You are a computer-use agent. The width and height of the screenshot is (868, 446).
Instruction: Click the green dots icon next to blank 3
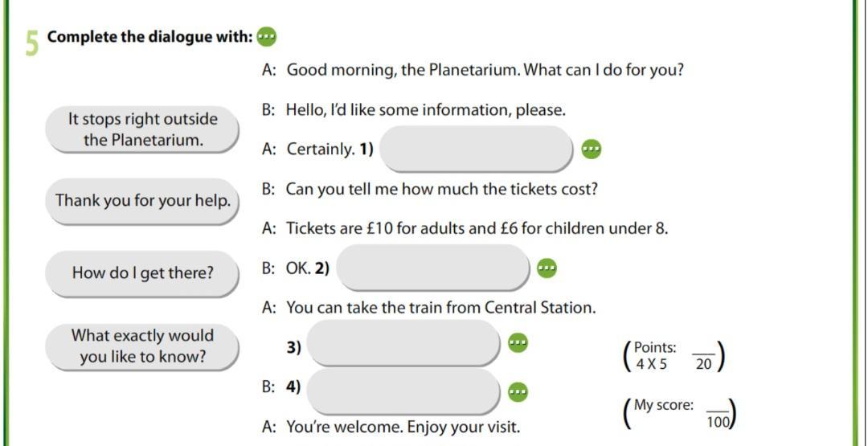click(518, 342)
